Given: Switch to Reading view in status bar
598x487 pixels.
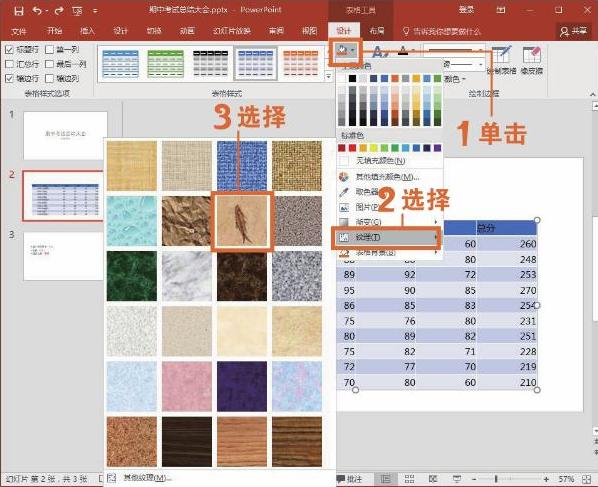Looking at the screenshot, I should click(433, 479).
